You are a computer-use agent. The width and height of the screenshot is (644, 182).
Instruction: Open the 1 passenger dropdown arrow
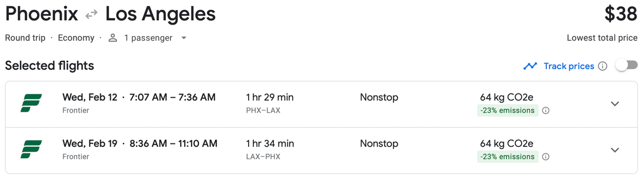184,38
